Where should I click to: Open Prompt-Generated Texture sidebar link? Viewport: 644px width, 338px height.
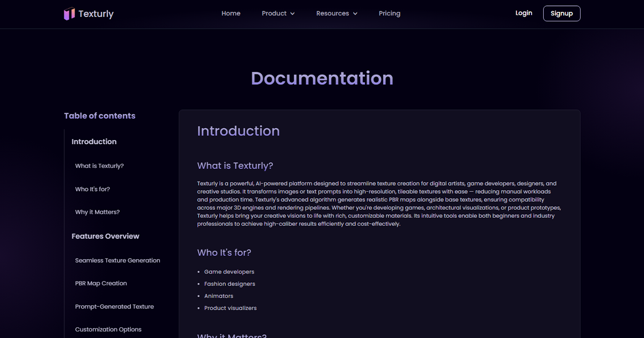click(x=114, y=306)
